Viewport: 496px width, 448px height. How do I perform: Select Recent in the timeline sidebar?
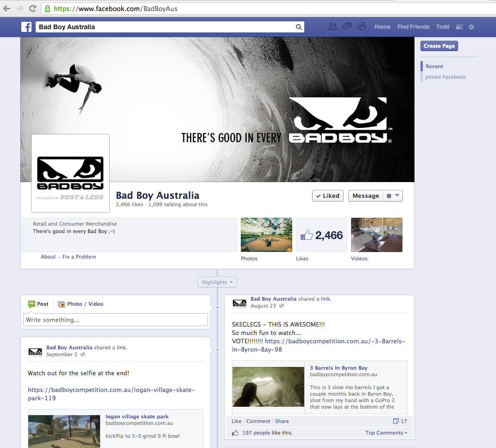pos(434,66)
